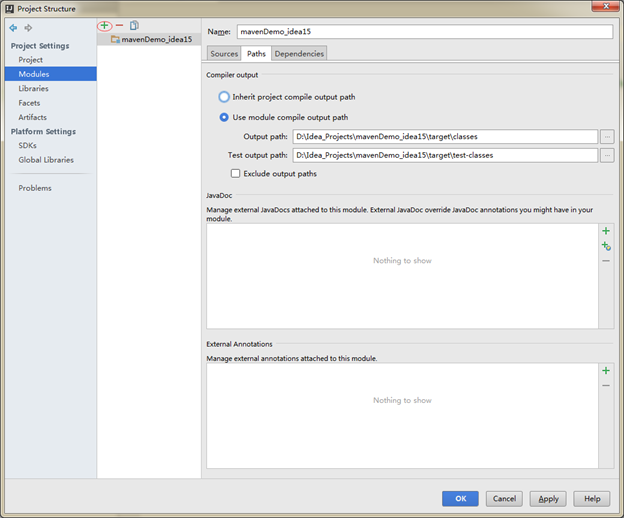The width and height of the screenshot is (624, 518).
Task: Select Inherit project compile output path
Action: (224, 97)
